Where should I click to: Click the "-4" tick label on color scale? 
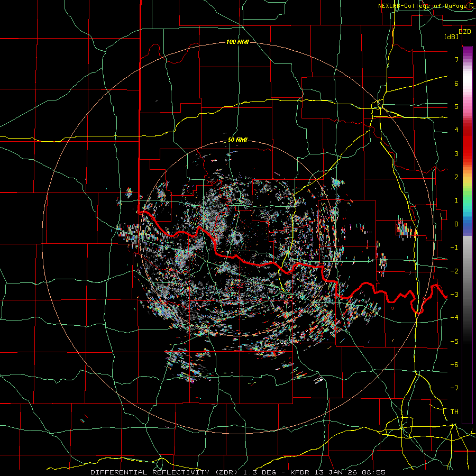tap(454, 318)
